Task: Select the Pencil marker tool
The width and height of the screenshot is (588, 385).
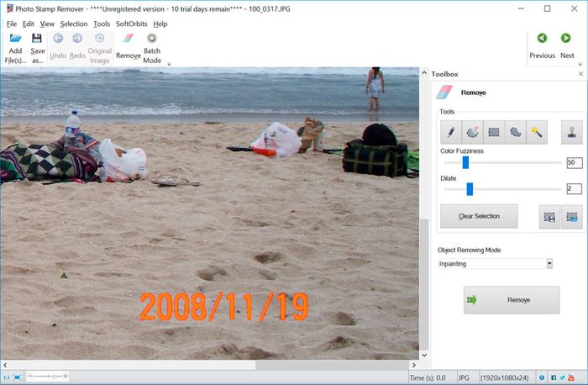Action: (451, 132)
